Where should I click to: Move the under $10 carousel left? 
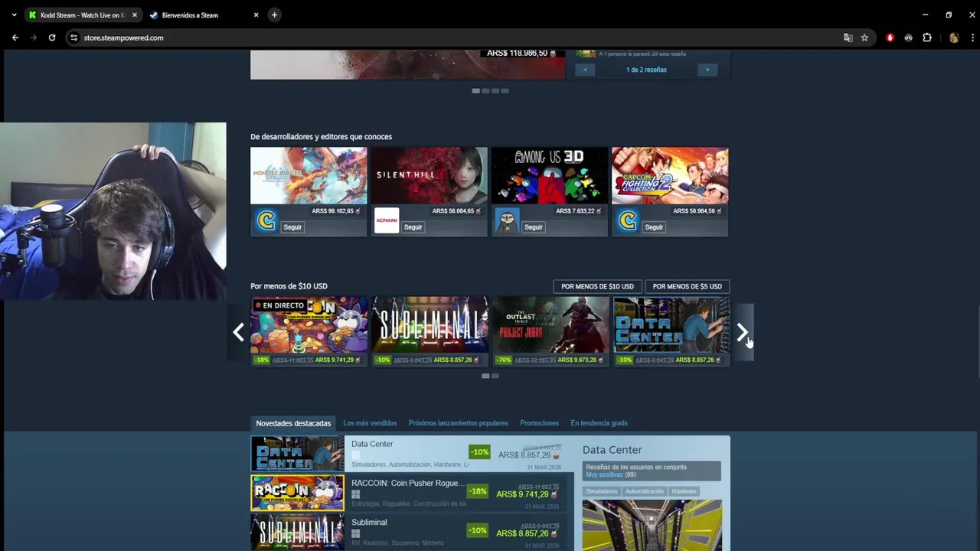238,332
